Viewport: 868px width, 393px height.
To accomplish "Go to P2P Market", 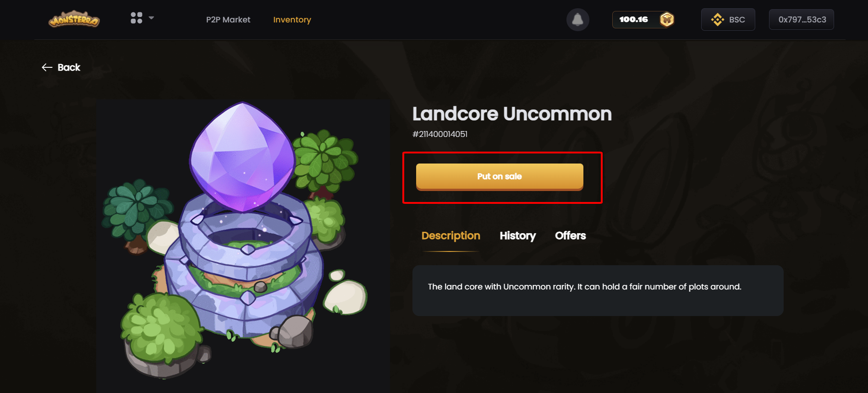I will [228, 20].
